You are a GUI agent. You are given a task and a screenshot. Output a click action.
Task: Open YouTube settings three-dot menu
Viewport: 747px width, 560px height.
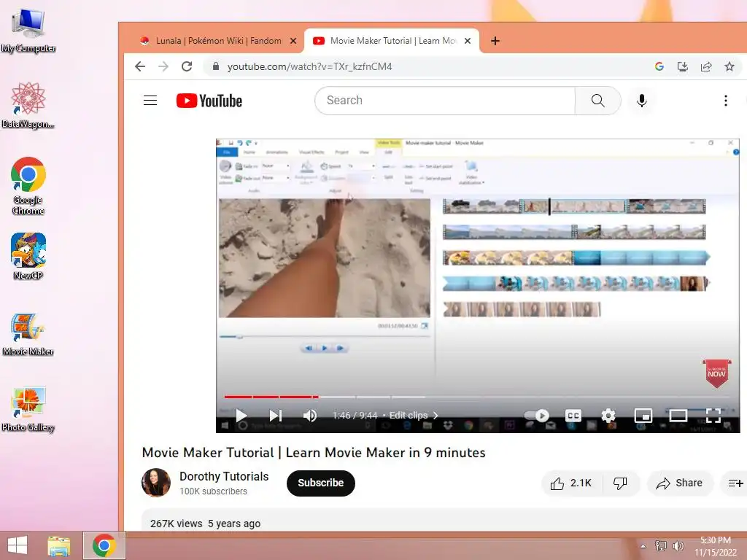tap(725, 101)
